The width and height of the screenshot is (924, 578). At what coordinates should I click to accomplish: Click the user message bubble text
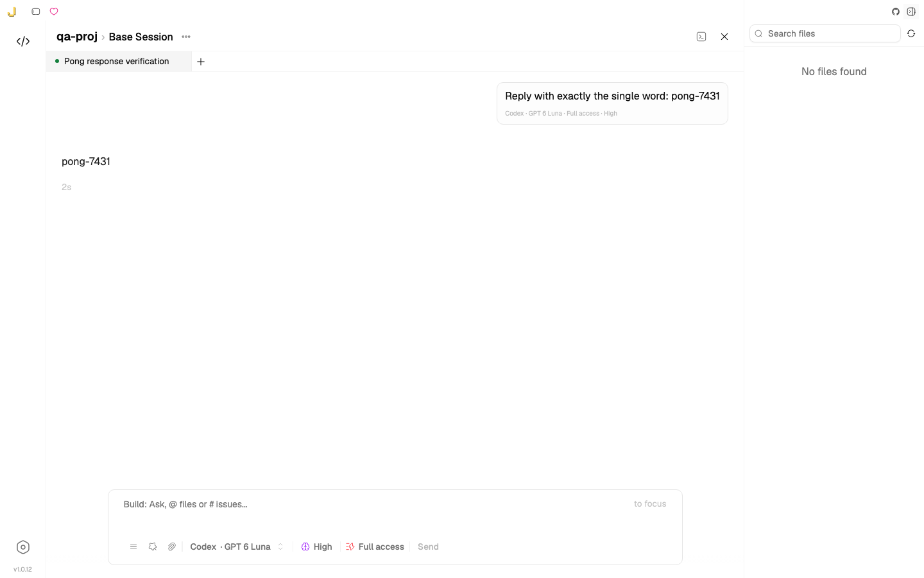[612, 96]
